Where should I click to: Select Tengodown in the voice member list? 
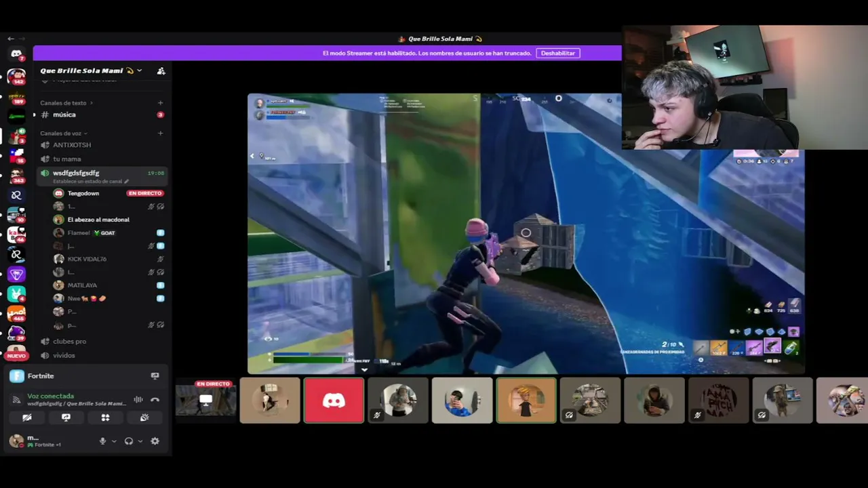coord(108,193)
